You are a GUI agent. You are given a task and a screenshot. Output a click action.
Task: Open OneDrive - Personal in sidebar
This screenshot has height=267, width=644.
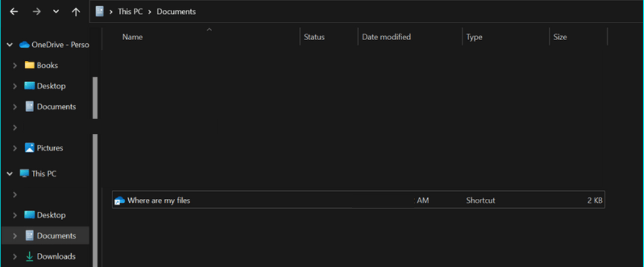60,45
